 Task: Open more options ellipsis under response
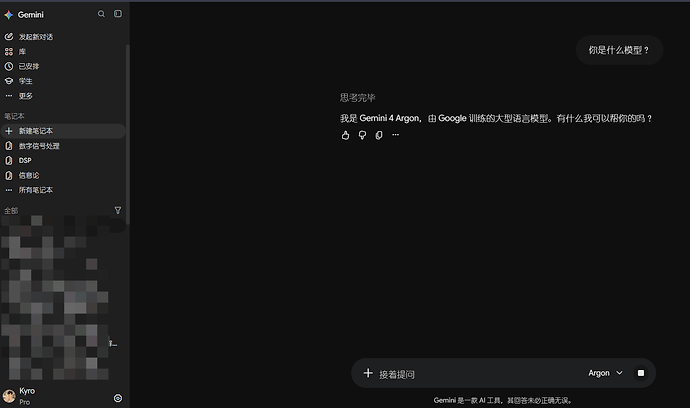click(x=396, y=135)
